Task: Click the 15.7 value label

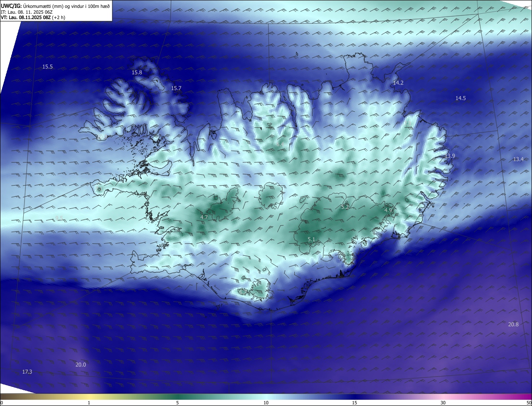Action: 176,88
